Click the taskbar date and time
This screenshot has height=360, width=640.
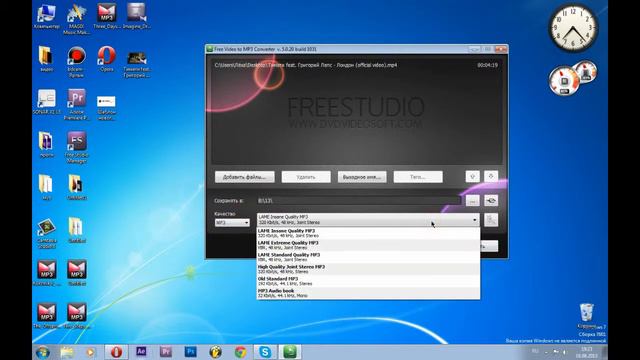[x=587, y=353]
